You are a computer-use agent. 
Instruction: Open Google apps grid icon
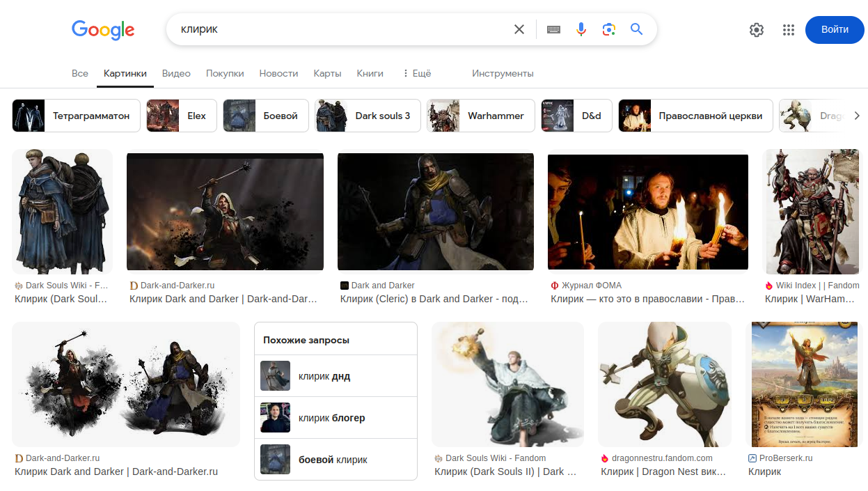788,30
